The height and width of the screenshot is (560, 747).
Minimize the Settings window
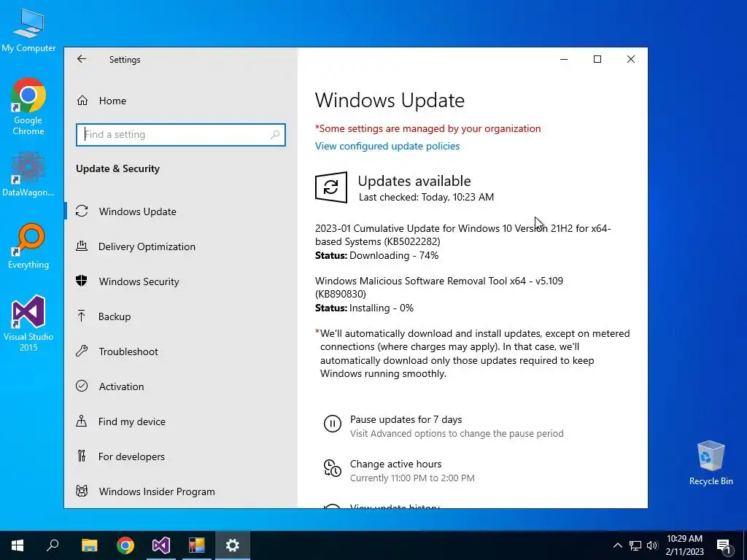coord(564,59)
